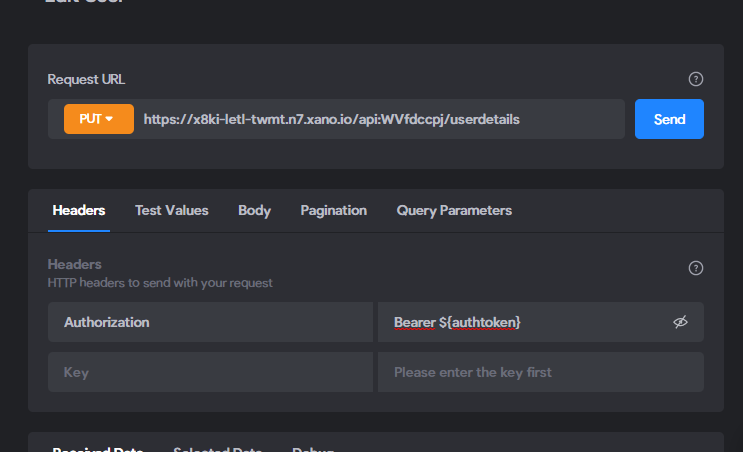This screenshot has height=452, width=743.
Task: Switch to the Headers tab
Action: (x=79, y=210)
